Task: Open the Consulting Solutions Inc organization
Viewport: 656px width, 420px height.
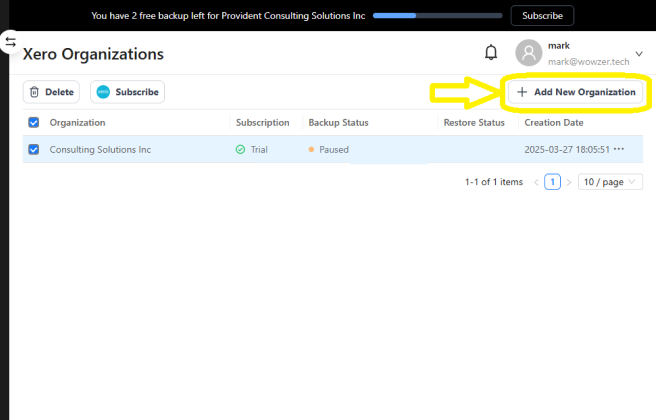Action: pos(100,149)
